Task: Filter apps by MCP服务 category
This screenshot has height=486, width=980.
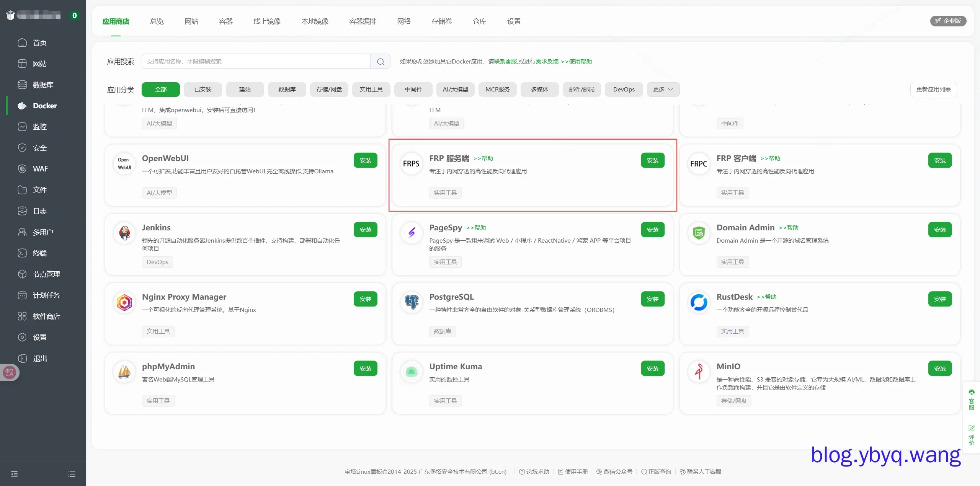Action: (498, 89)
